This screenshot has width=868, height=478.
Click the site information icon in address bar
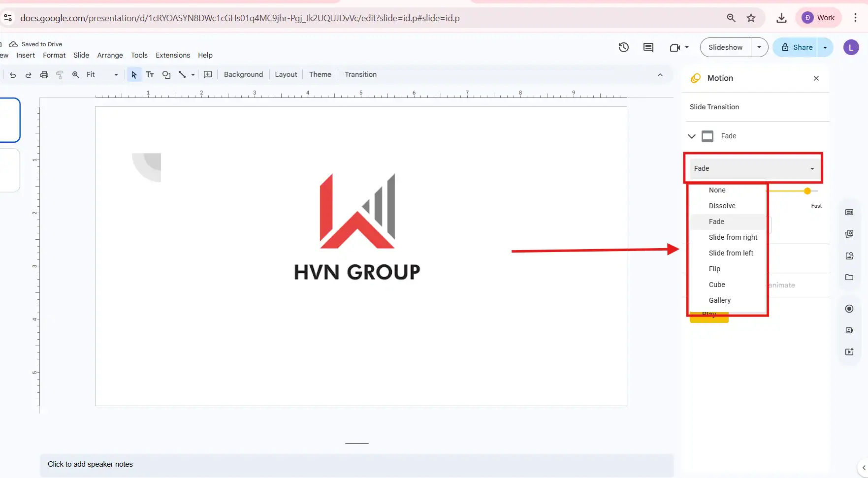[8, 18]
